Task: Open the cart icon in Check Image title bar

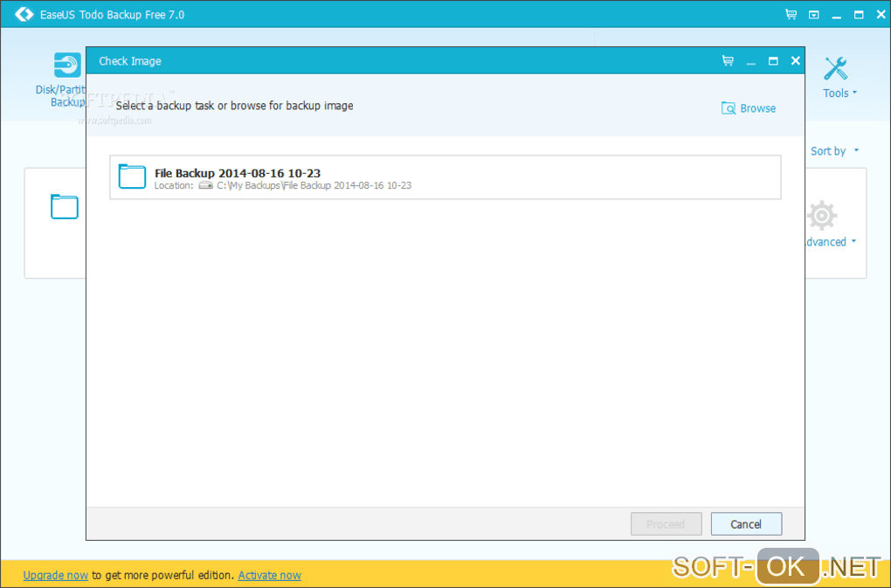Action: click(728, 60)
